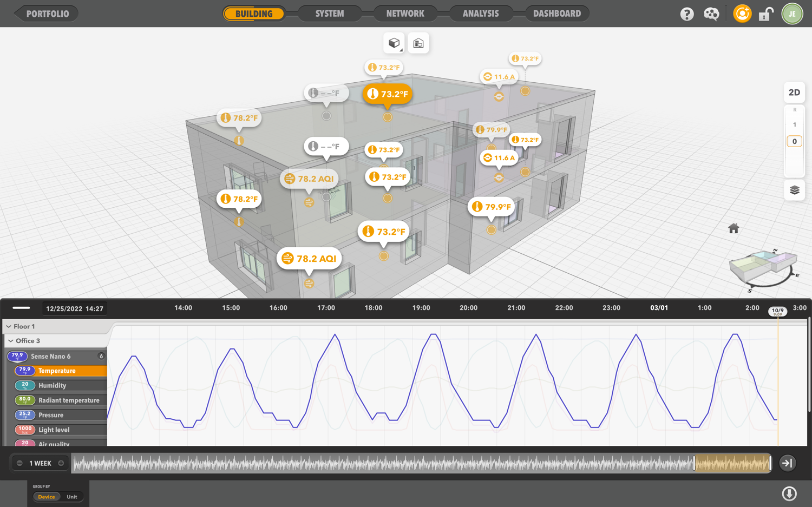Viewport: 812px width, 507px height.
Task: Open the JE user profile avatar
Action: tap(792, 14)
